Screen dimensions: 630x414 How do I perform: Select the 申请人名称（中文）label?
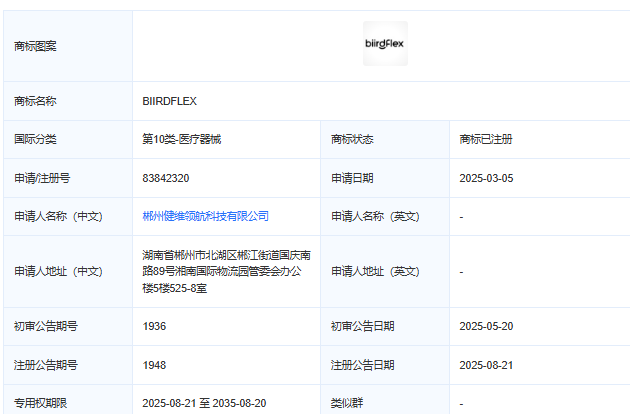coord(58,216)
